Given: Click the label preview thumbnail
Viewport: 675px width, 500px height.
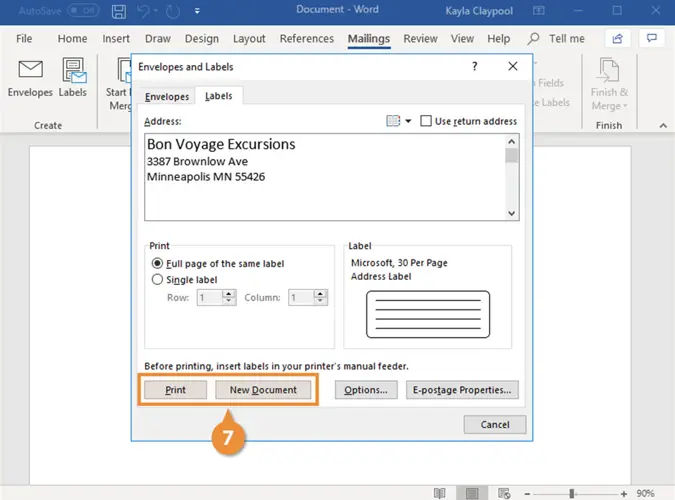Looking at the screenshot, I should click(x=428, y=314).
